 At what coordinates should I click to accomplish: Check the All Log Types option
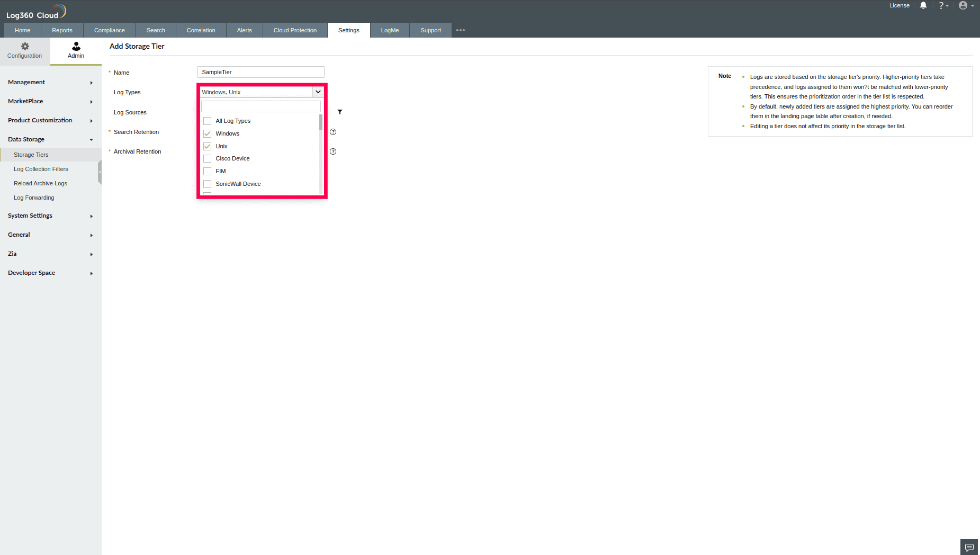coord(207,121)
